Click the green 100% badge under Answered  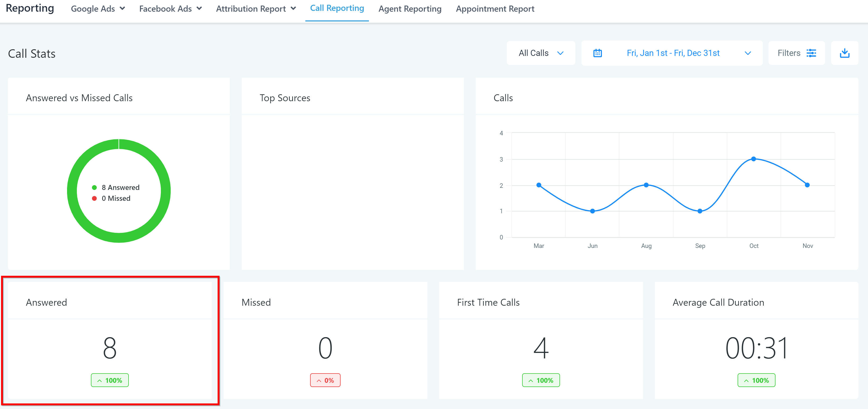[109, 380]
